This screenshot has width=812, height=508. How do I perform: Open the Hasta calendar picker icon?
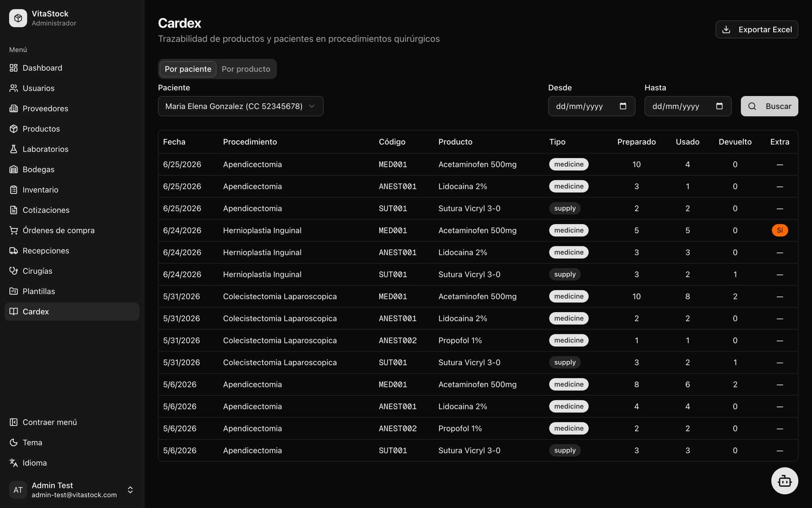(719, 106)
